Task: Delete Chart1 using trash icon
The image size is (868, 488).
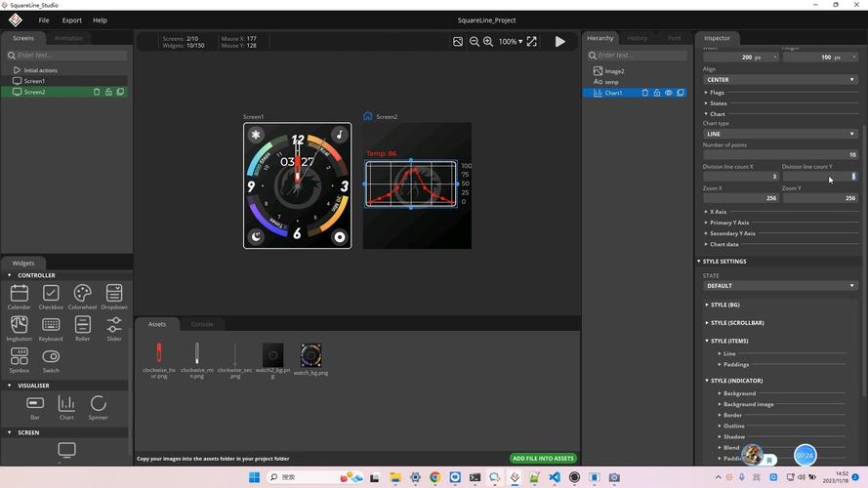Action: 644,93
